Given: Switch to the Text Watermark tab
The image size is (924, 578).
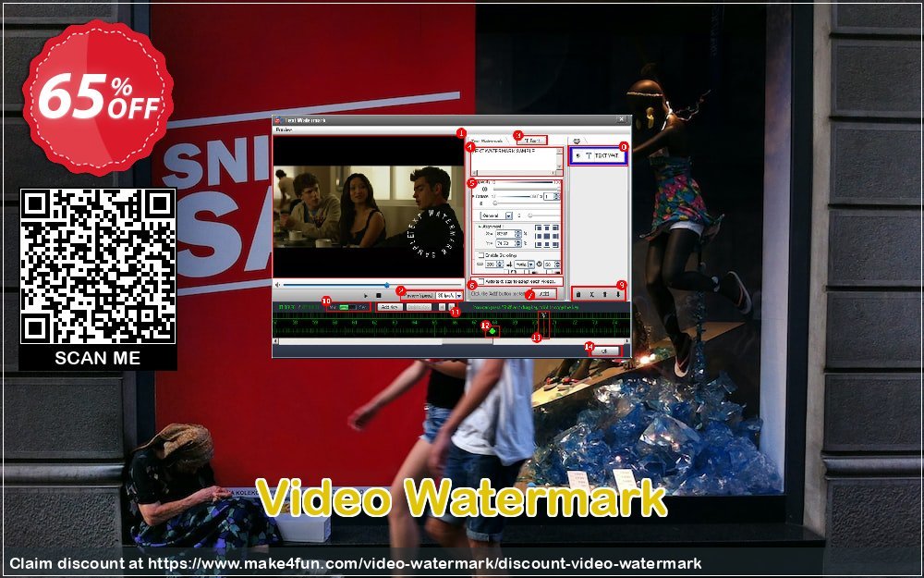Looking at the screenshot, I should [x=487, y=141].
